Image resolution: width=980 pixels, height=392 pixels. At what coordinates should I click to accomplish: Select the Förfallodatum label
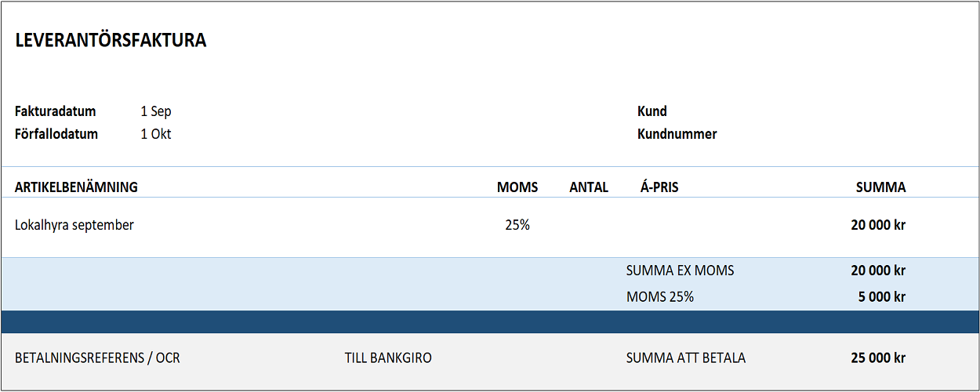[x=56, y=134]
